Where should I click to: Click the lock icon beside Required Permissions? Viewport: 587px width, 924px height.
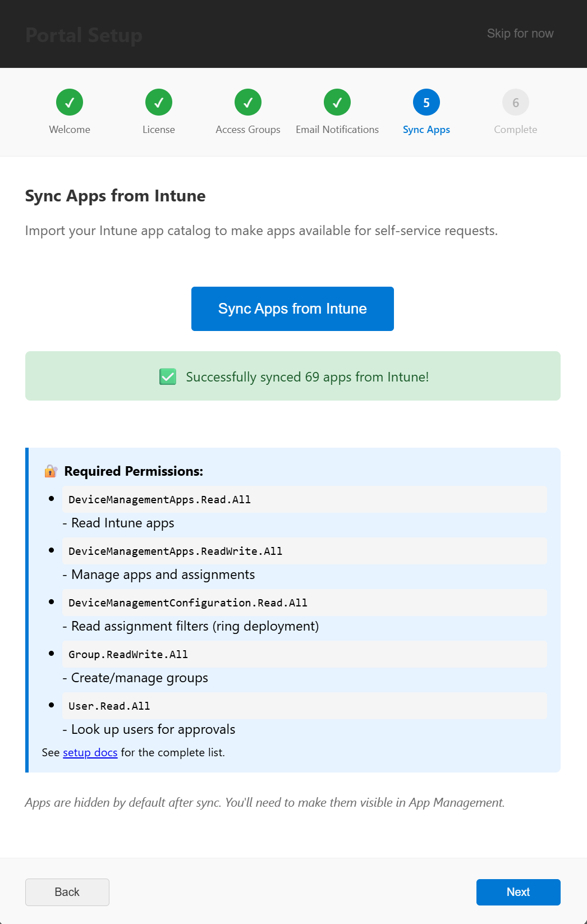[51, 471]
